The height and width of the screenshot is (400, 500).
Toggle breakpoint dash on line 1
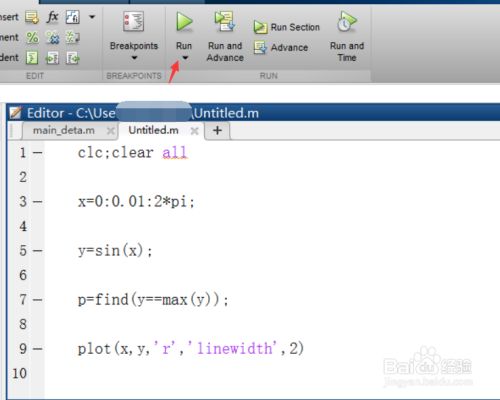pyautogui.click(x=38, y=153)
